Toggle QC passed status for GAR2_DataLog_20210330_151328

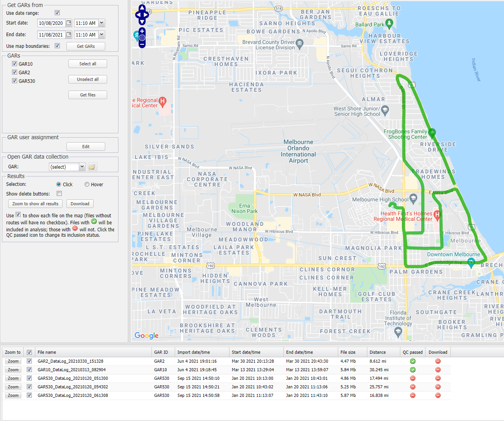(413, 361)
